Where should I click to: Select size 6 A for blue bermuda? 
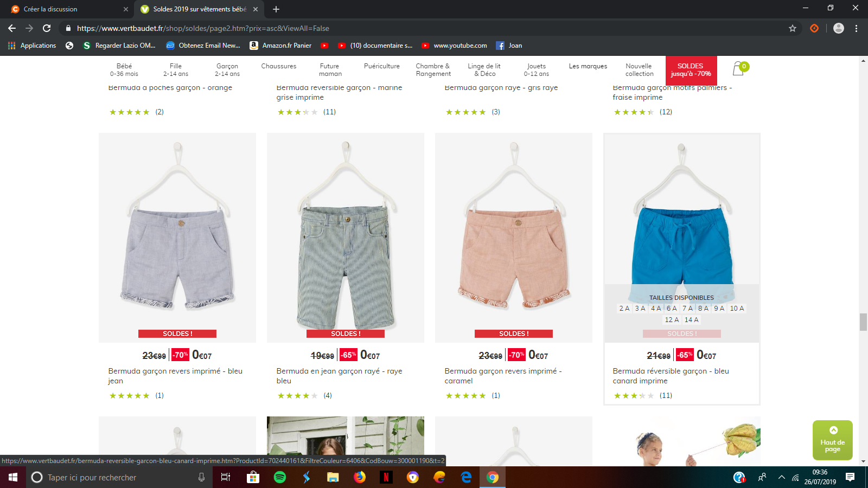coord(672,309)
